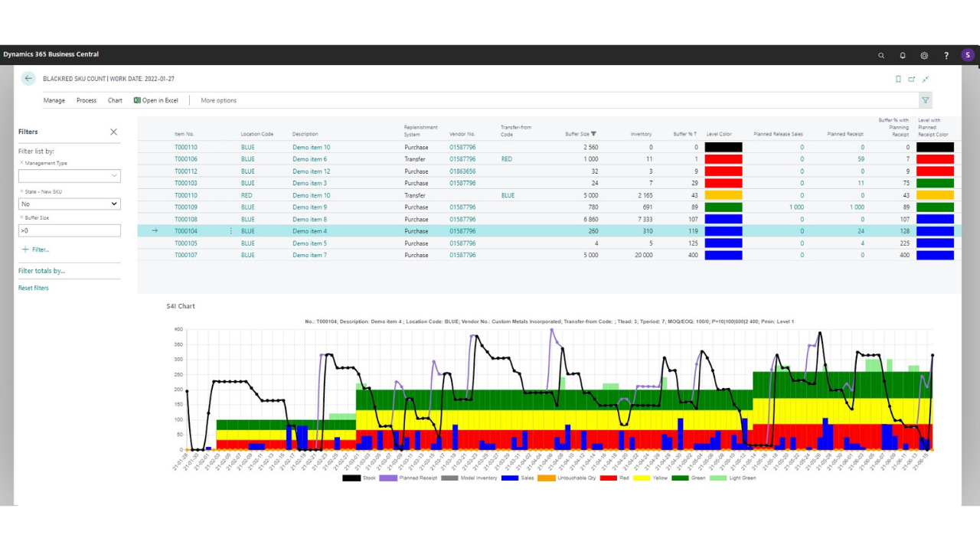Toggle the Untouchable Qty legend item

(x=567, y=478)
